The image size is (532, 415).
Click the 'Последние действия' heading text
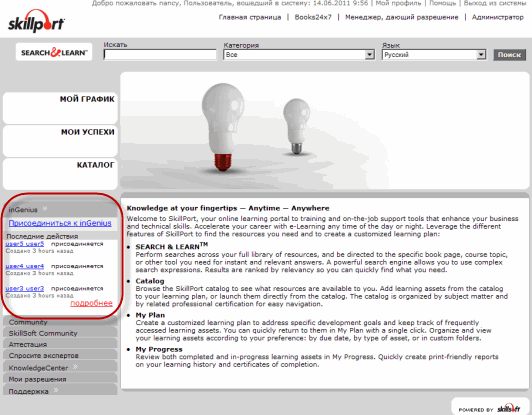coord(42,236)
